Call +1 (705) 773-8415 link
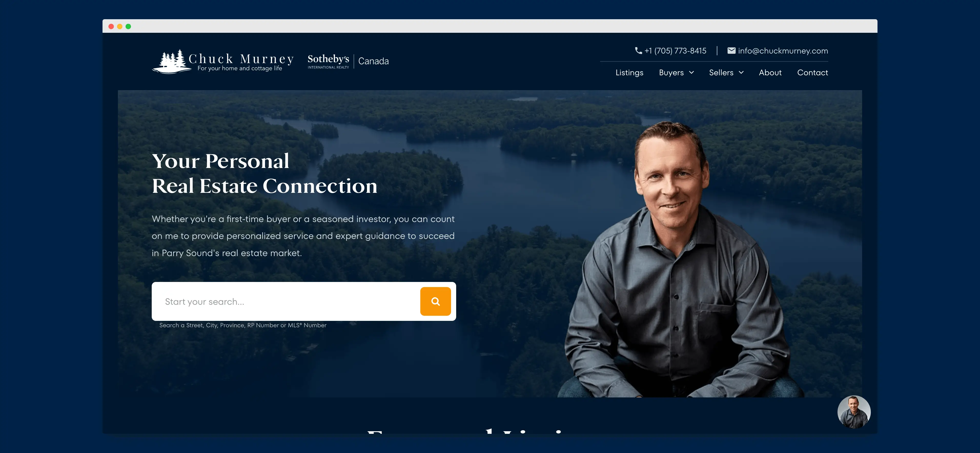 click(x=675, y=50)
